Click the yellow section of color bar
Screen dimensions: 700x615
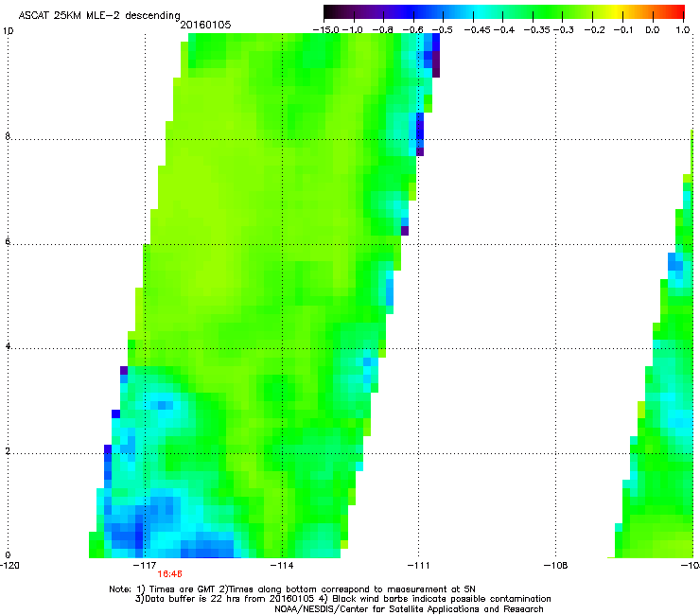coord(619,12)
